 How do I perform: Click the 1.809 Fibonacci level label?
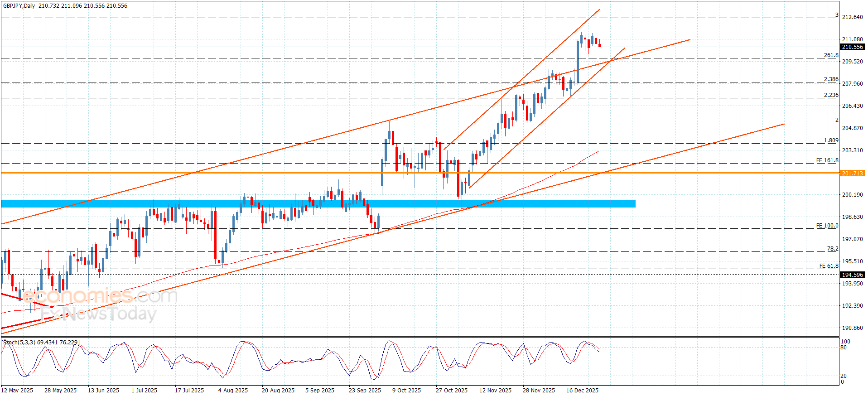(830, 140)
